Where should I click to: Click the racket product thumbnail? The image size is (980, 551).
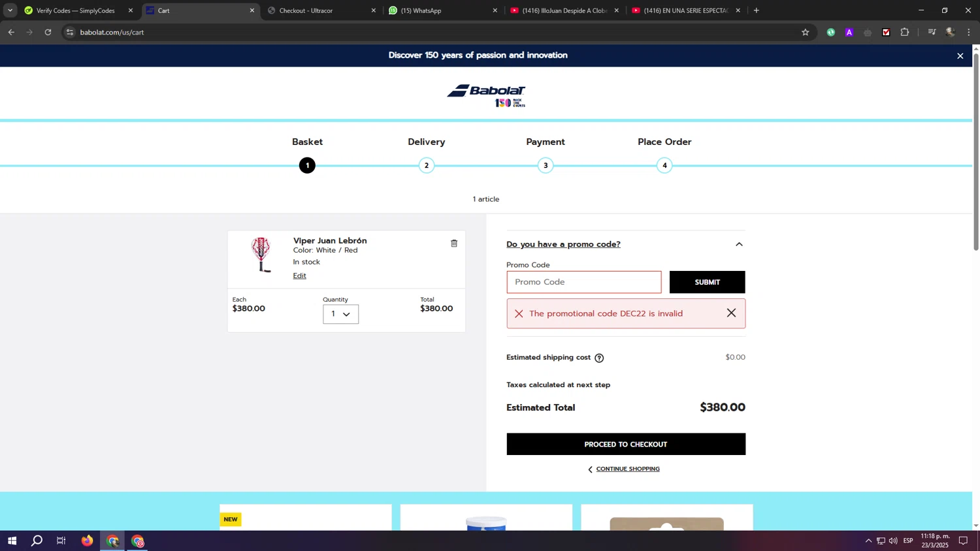[261, 255]
